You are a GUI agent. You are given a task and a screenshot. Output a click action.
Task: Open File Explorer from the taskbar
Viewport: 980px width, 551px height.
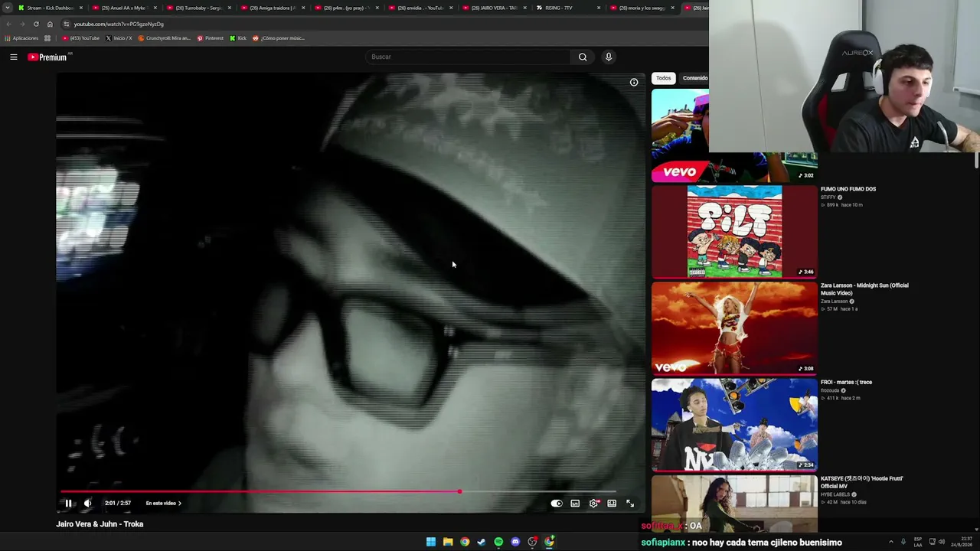coord(448,542)
